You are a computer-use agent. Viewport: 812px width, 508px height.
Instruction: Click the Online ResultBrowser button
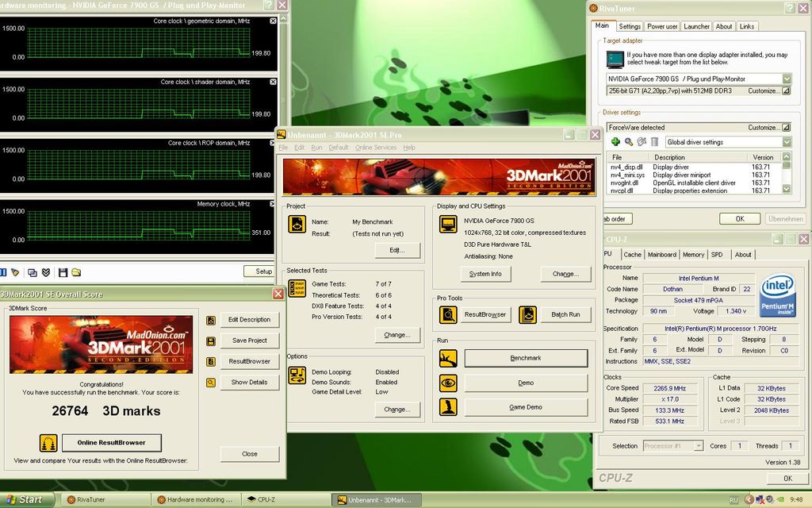111,443
